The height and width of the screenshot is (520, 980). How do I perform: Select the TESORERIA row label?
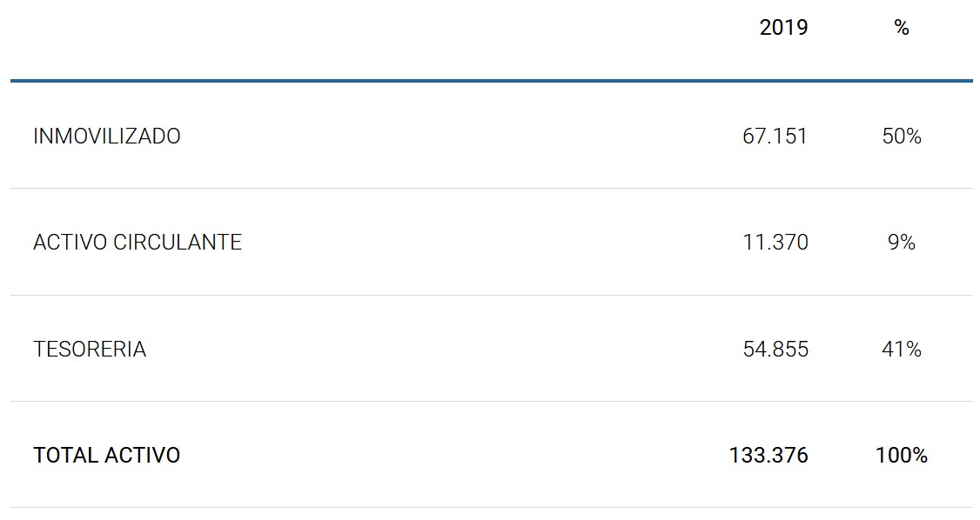coord(90,350)
